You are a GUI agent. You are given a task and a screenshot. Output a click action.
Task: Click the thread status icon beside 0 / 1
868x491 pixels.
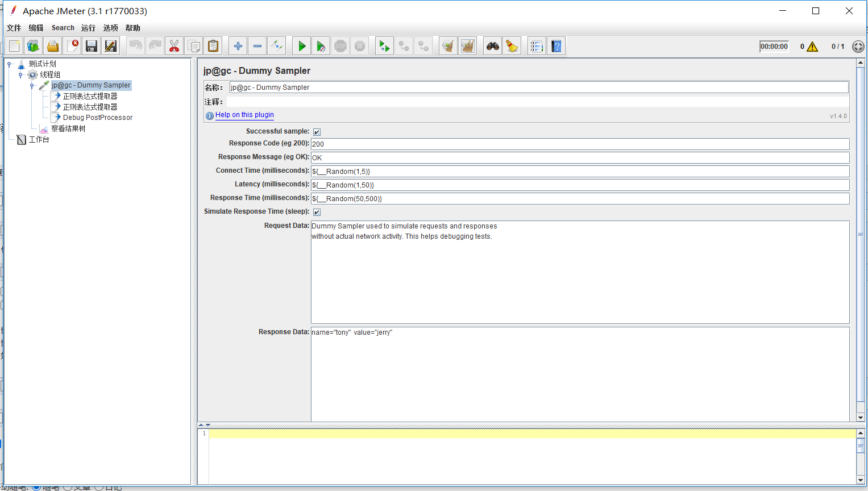point(858,47)
